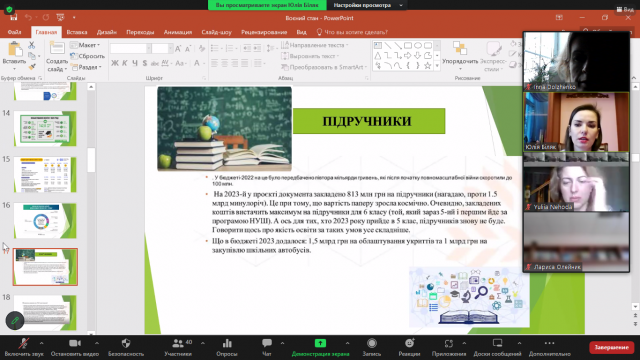Select slide 14 thumbnail

click(x=45, y=129)
